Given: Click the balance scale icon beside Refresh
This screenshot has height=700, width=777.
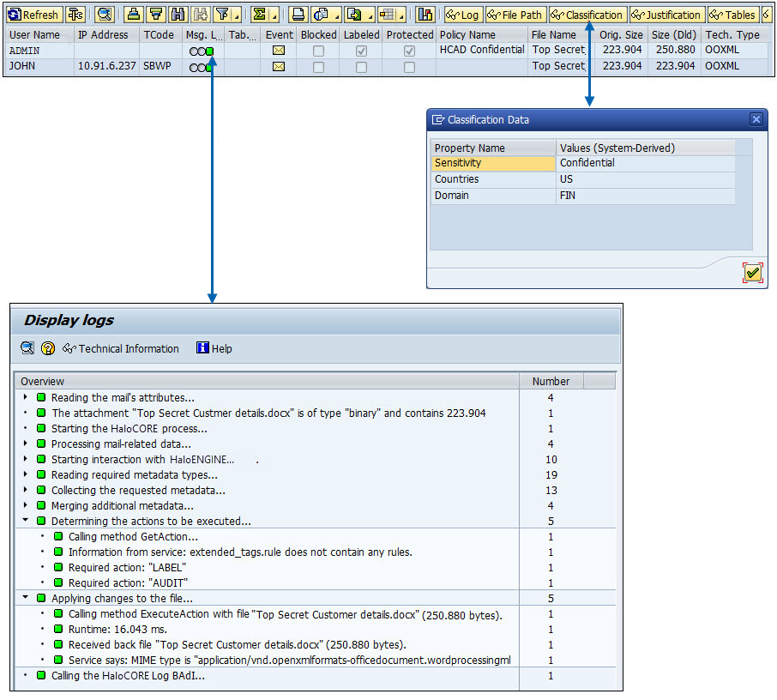Looking at the screenshot, I should pyautogui.click(x=75, y=15).
